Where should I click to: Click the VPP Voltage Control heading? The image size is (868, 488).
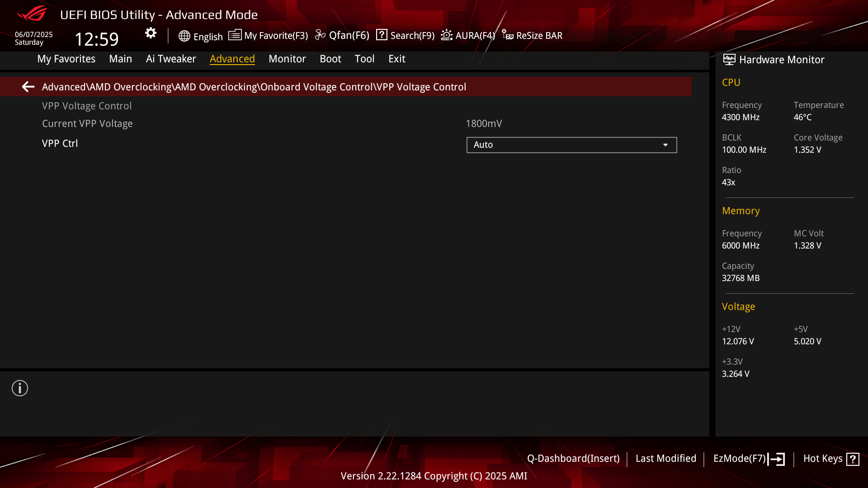(x=87, y=106)
